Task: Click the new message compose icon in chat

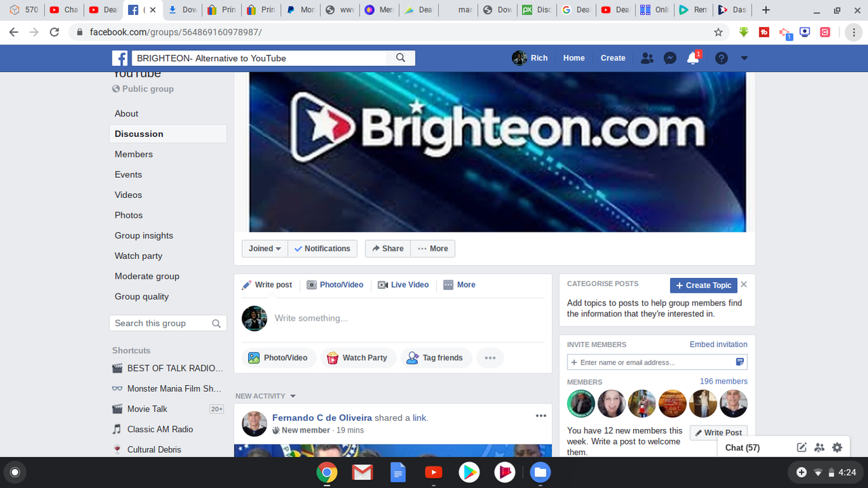Action: 802,447
